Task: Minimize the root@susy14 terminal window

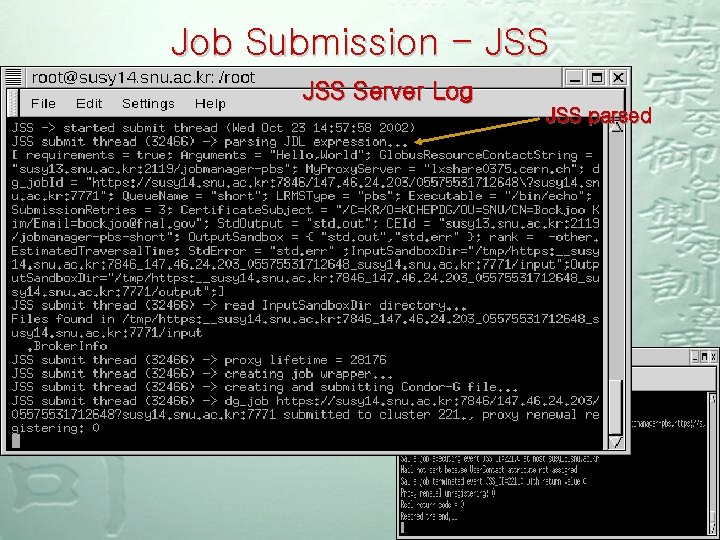Action: click(574, 78)
